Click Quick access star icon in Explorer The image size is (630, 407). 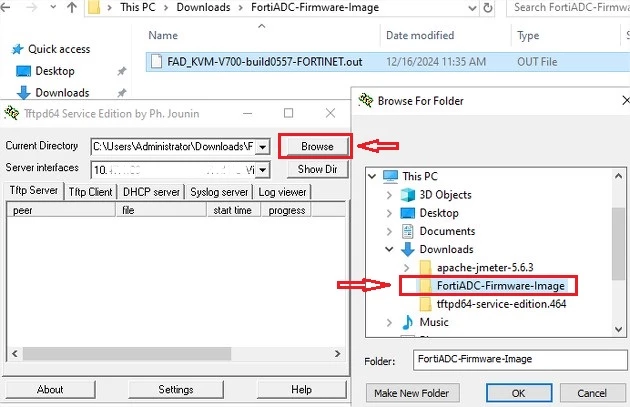coord(17,49)
